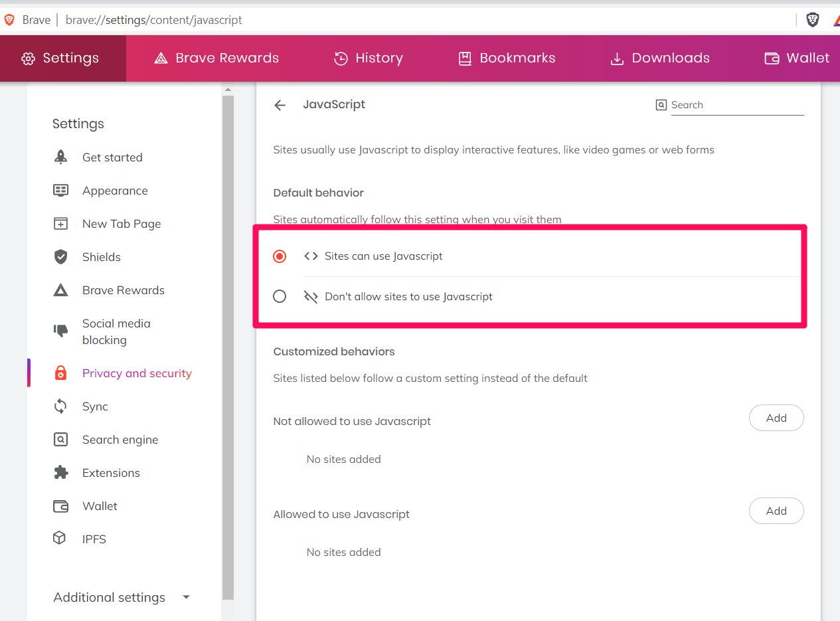The height and width of the screenshot is (621, 840).
Task: Click the sidebar scrollbar up arrow
Action: pos(228,90)
